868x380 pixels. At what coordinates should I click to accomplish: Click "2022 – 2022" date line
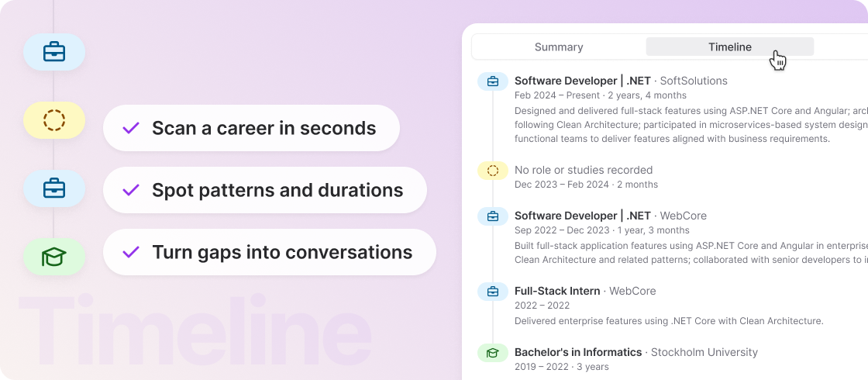tap(542, 306)
